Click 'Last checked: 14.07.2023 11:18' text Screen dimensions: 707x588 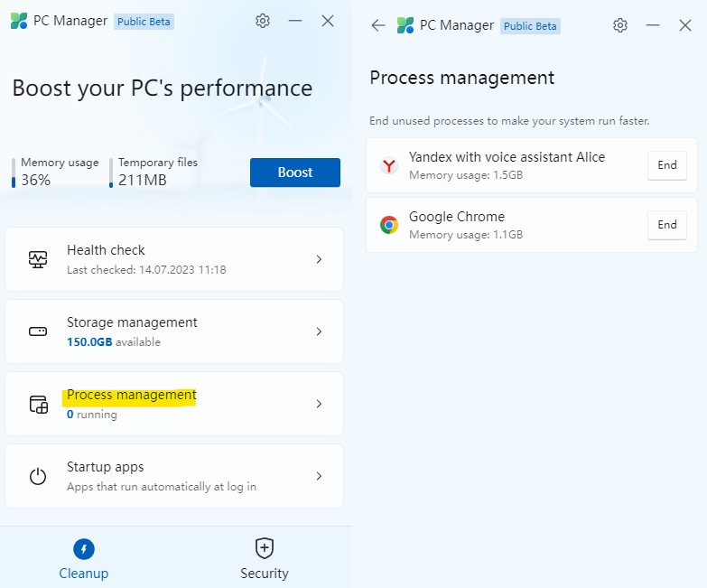pos(146,270)
